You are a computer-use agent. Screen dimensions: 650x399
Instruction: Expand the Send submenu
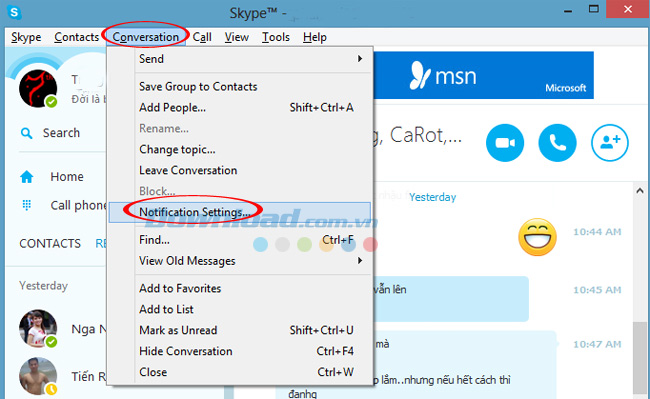(240, 59)
